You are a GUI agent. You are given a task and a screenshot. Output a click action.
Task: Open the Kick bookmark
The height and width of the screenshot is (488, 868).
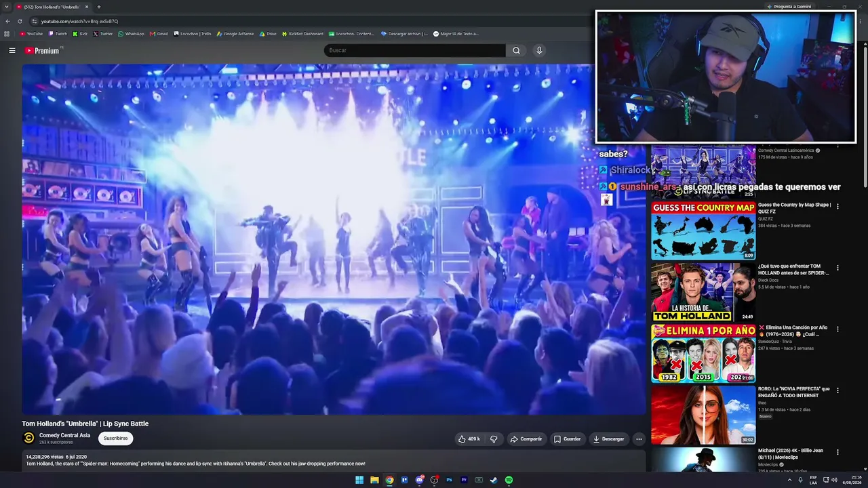(80, 33)
